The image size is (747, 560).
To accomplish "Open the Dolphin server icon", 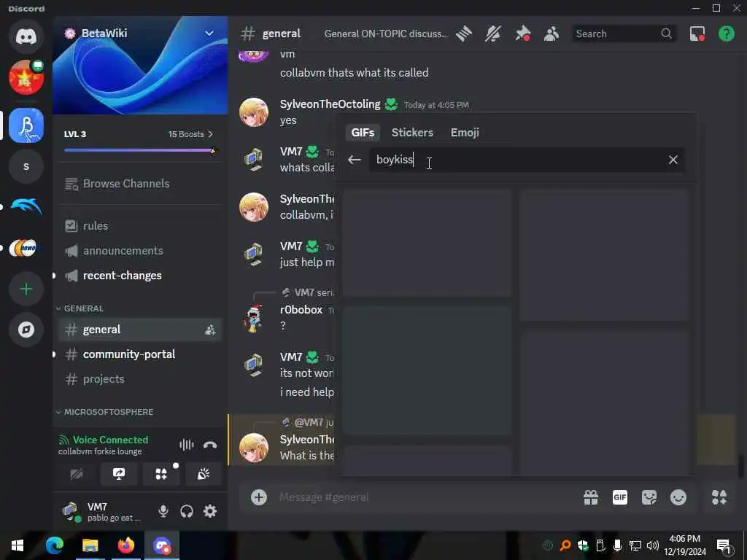I will [26, 206].
